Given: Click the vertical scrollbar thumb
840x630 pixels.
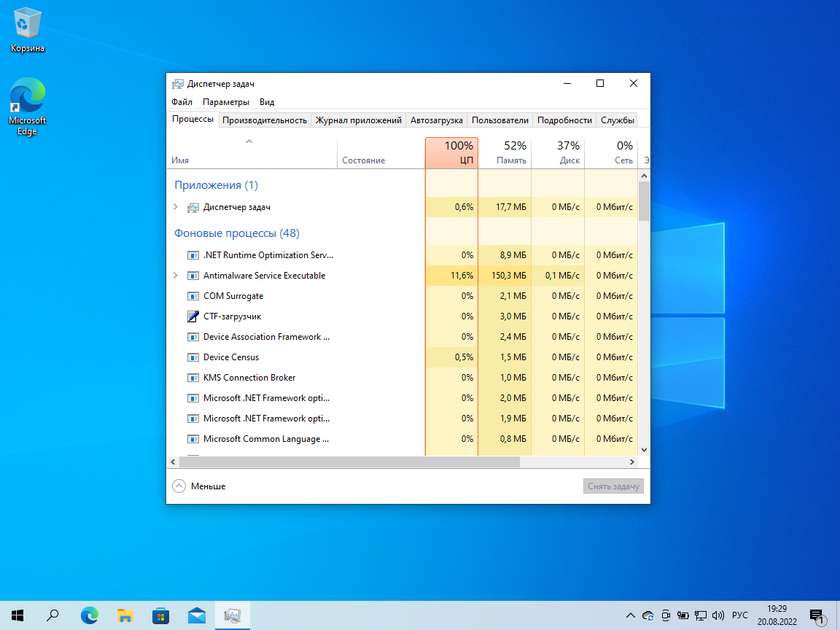Looking at the screenshot, I should click(x=644, y=201).
